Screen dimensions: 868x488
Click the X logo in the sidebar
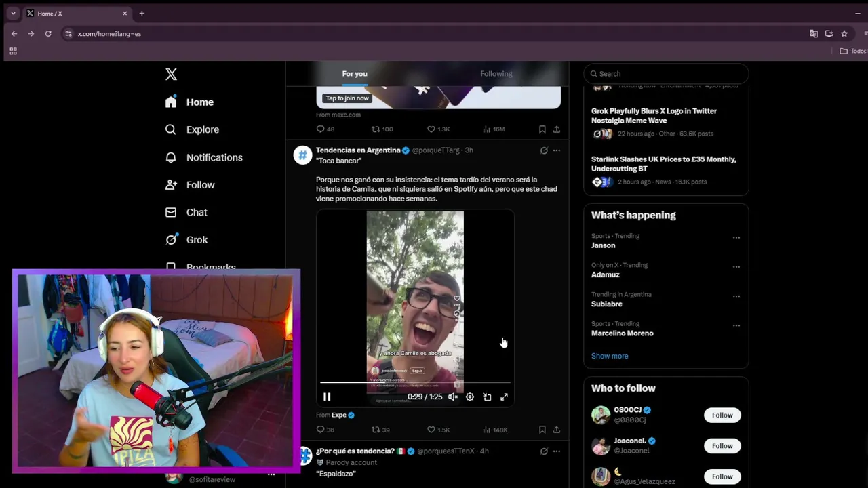171,74
